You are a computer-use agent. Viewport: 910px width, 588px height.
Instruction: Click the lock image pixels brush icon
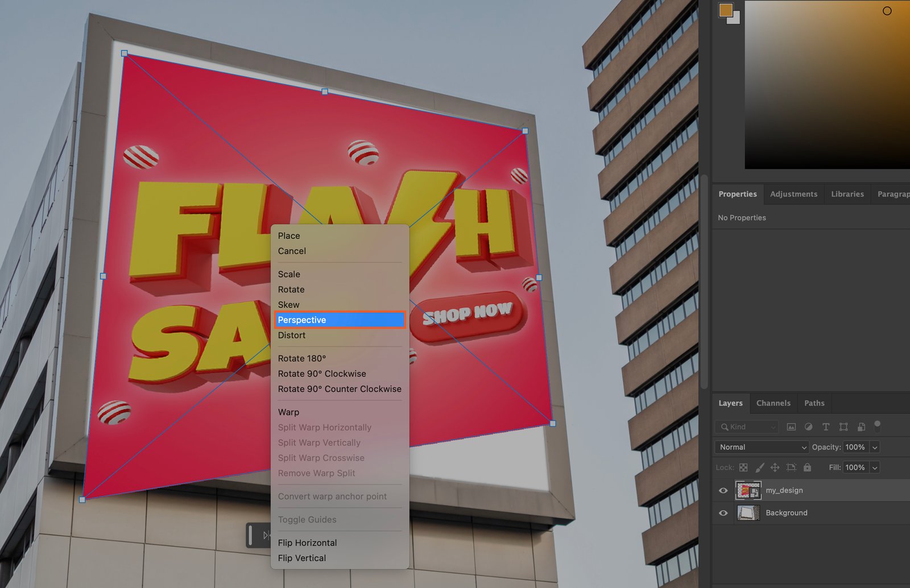(759, 467)
